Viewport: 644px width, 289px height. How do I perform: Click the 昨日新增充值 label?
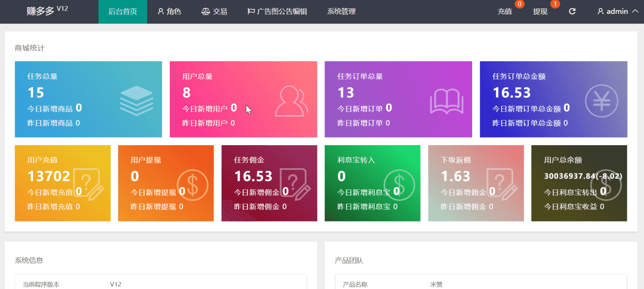pos(50,206)
